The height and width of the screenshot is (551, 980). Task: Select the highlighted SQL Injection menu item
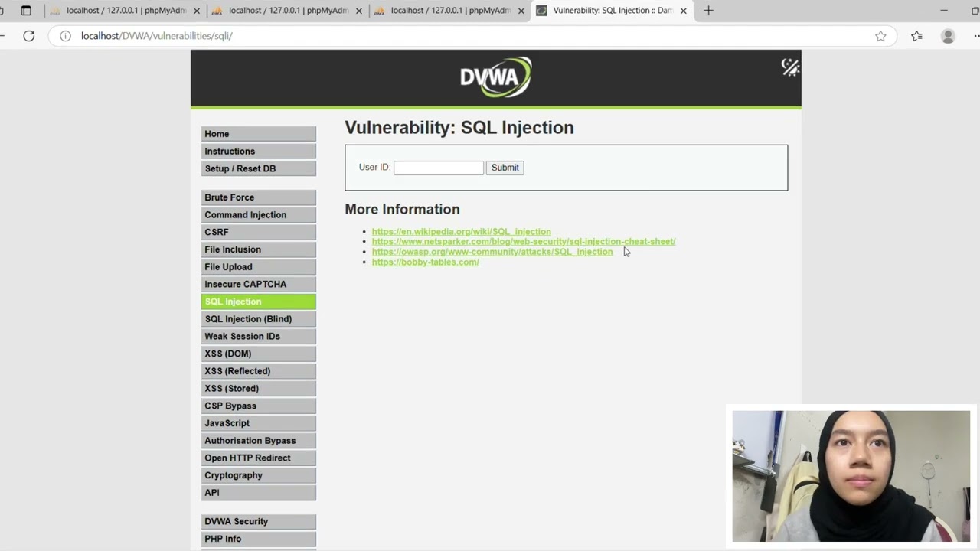tap(259, 302)
